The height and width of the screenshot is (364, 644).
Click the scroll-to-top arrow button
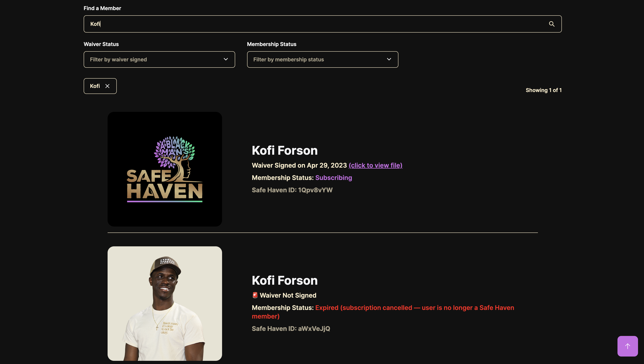coord(627,346)
